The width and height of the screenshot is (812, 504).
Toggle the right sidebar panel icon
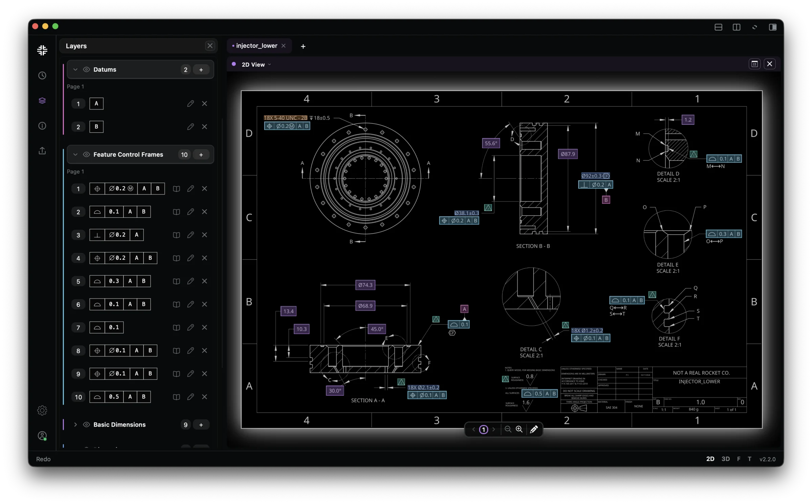pos(773,27)
